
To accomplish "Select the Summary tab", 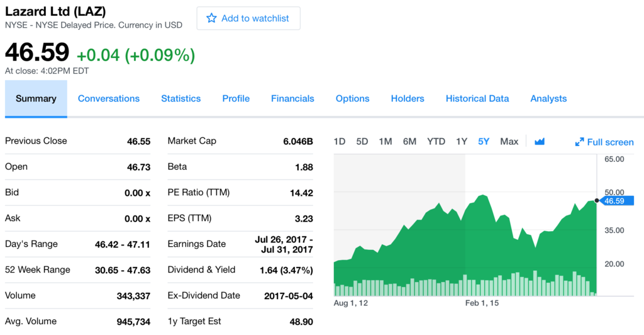I will [x=36, y=99].
